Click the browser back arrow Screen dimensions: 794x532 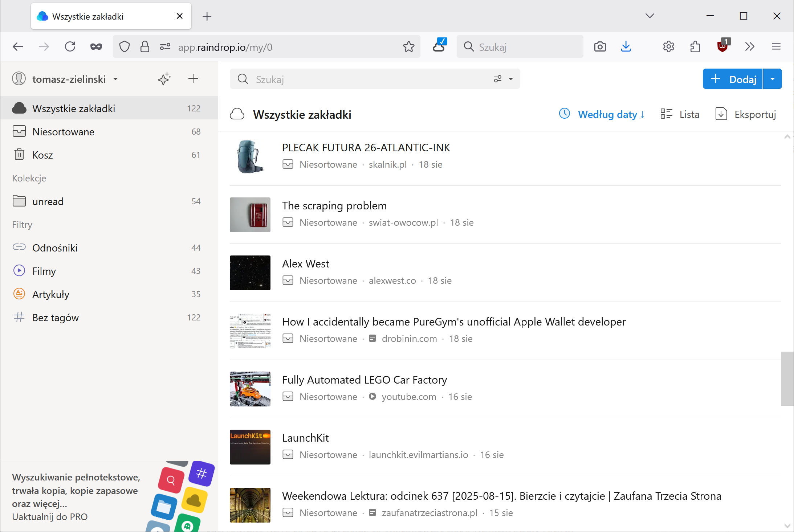click(x=18, y=46)
